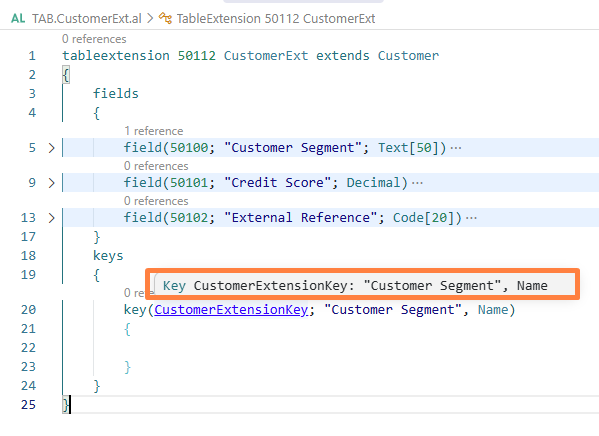This screenshot has height=436, width=599.
Task: Follow the CustomerExtensionKey link
Action: [x=231, y=310]
